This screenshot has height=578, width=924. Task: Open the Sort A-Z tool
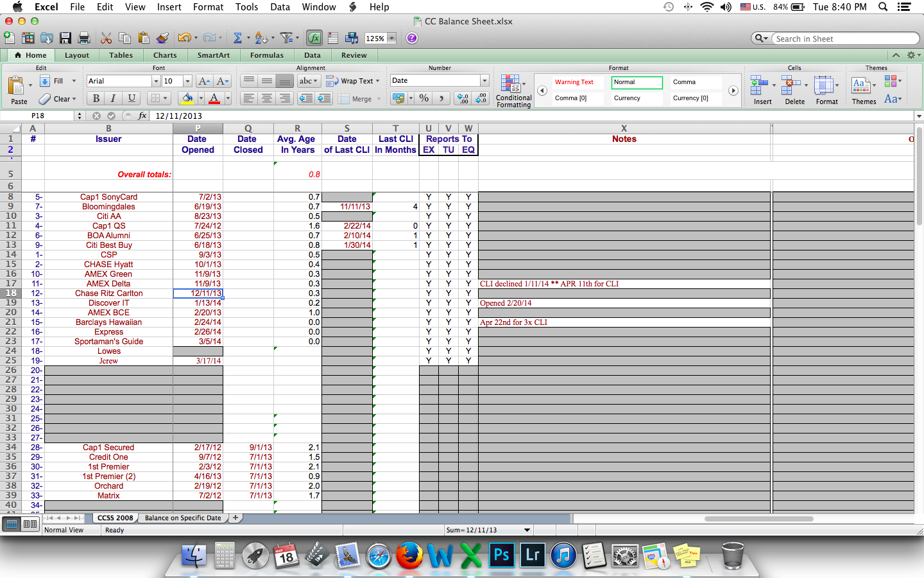261,38
